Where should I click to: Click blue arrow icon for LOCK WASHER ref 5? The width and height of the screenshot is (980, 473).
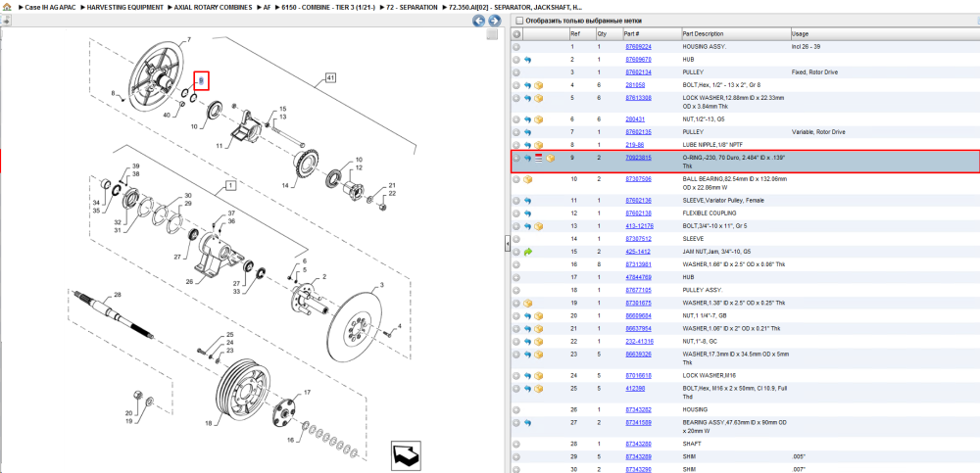pyautogui.click(x=527, y=98)
